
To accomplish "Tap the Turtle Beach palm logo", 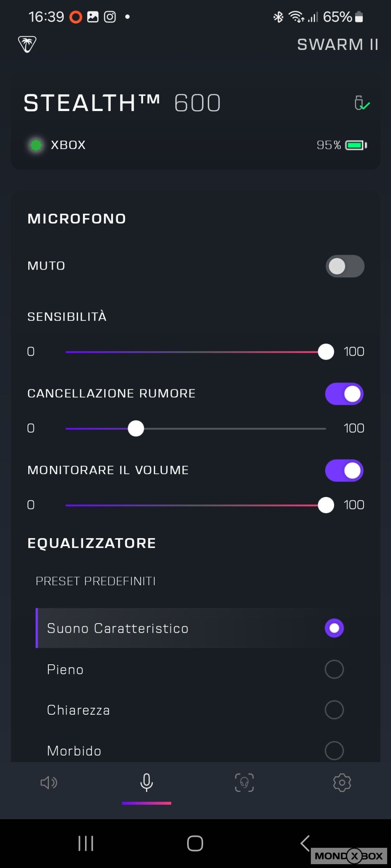I will [27, 44].
